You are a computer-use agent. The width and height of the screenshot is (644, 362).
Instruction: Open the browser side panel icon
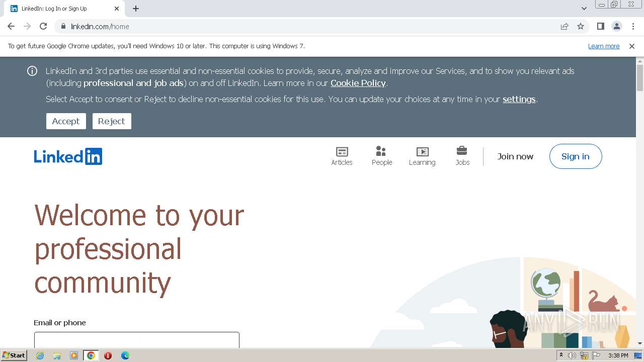600,26
